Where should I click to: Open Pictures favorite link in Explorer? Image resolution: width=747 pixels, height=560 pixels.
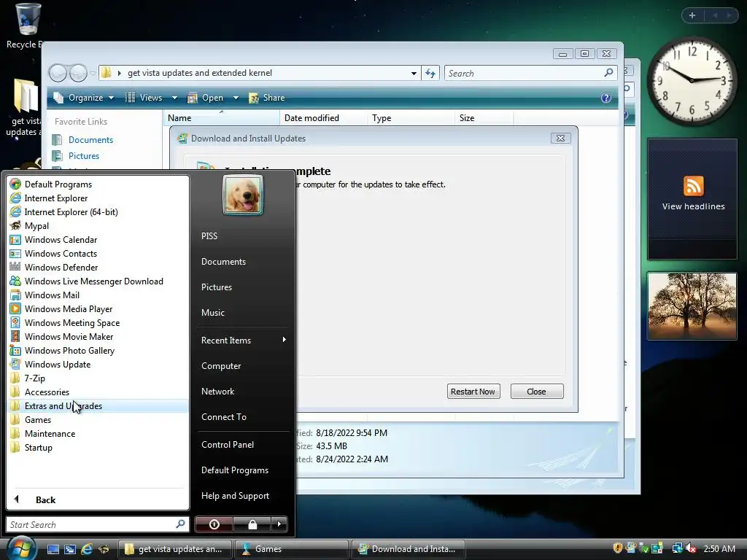(83, 156)
